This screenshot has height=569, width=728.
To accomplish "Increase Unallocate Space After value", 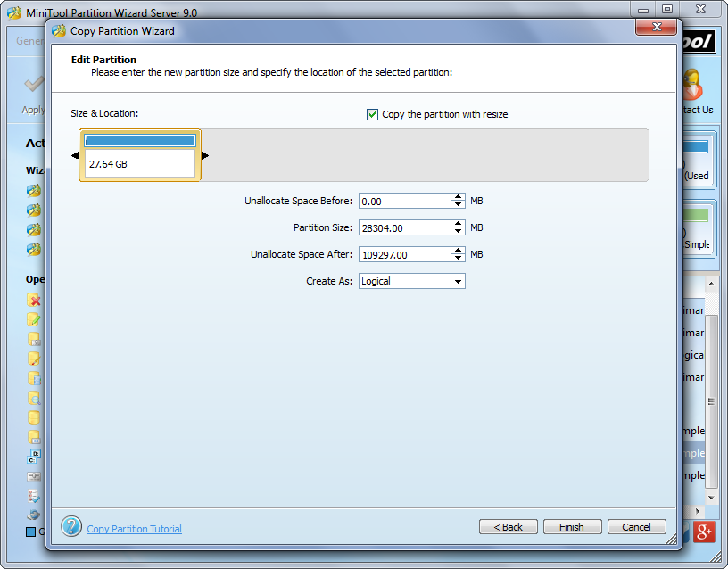I will (x=459, y=251).
